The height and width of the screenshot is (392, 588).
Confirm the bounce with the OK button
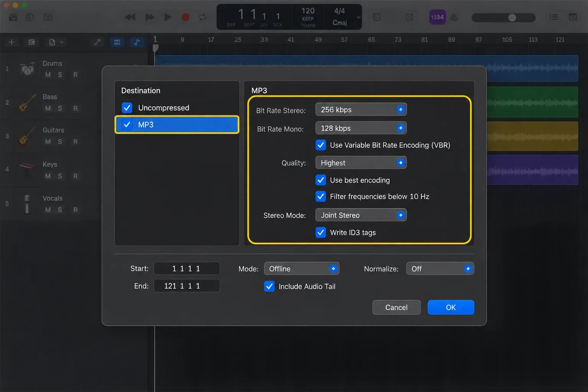coord(451,307)
